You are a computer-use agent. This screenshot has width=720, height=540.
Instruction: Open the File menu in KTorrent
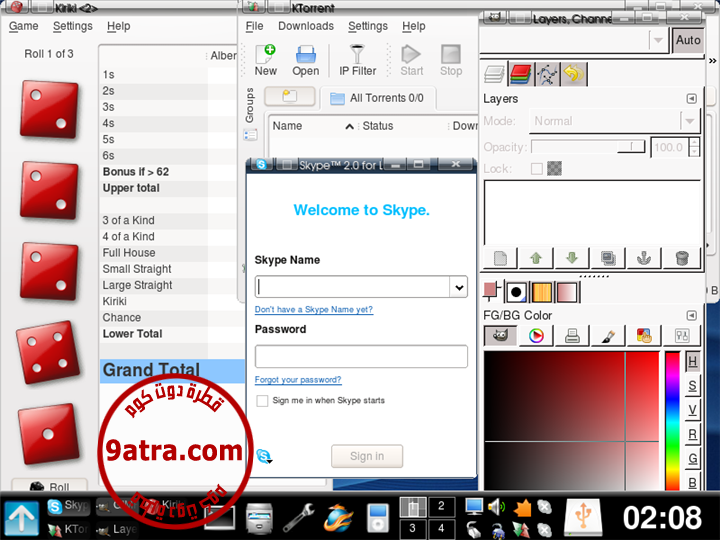point(254,26)
